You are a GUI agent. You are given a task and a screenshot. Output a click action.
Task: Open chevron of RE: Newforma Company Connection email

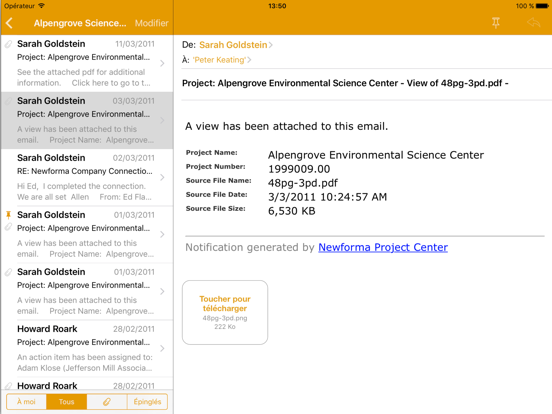click(x=162, y=177)
